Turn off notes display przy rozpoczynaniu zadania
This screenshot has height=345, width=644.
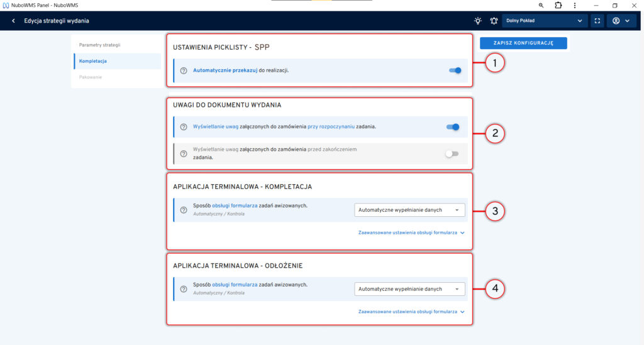tap(452, 127)
